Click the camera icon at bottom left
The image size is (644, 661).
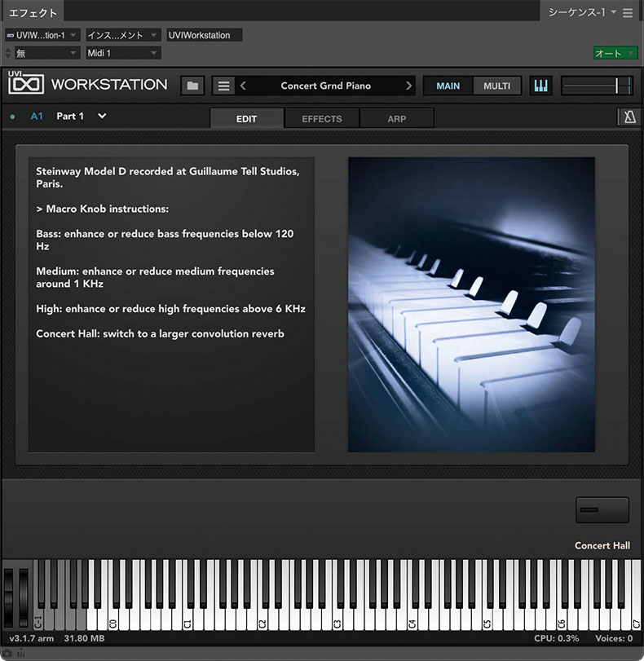coord(7,653)
